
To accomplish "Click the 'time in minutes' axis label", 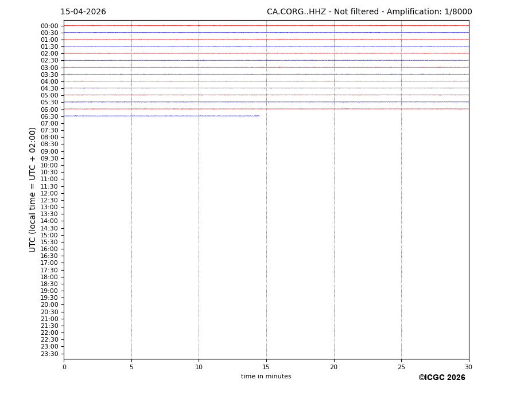I will coord(266,377).
